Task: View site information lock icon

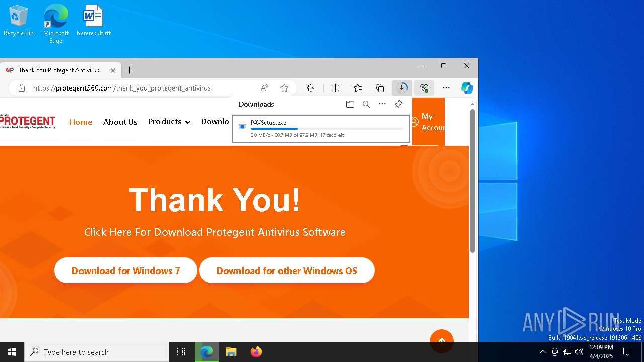Action: click(x=21, y=88)
